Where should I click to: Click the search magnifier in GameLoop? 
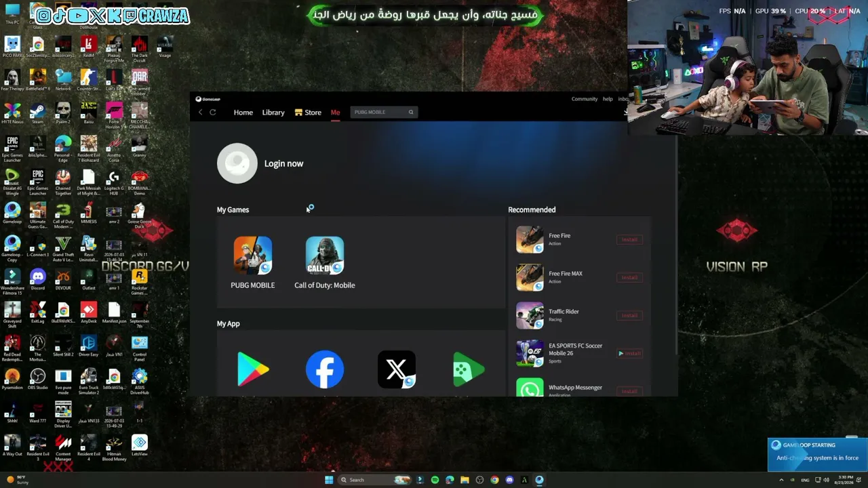(x=410, y=113)
